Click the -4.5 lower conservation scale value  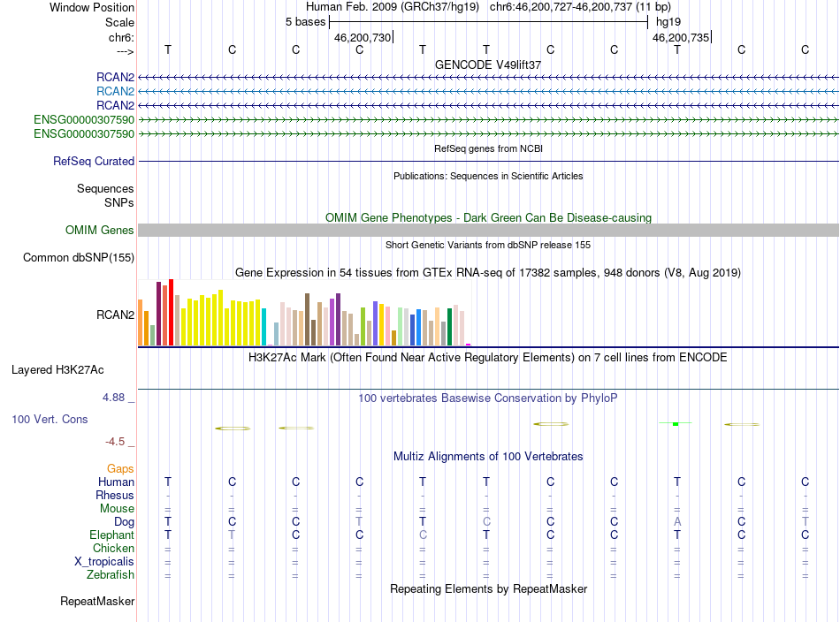pos(115,442)
